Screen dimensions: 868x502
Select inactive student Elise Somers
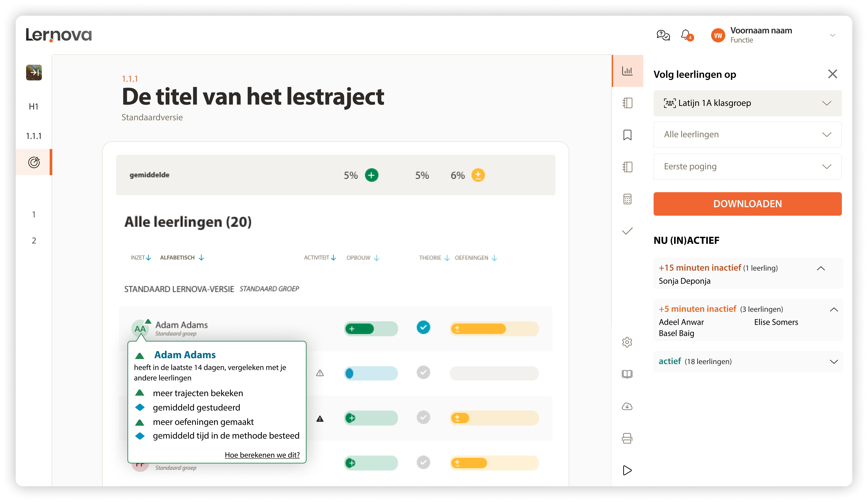pos(776,322)
